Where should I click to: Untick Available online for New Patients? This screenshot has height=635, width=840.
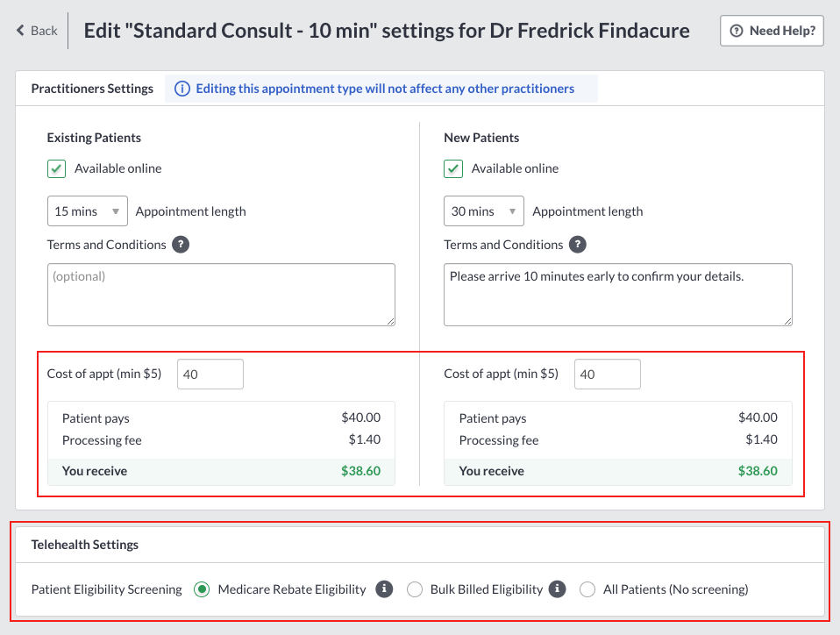pyautogui.click(x=453, y=168)
